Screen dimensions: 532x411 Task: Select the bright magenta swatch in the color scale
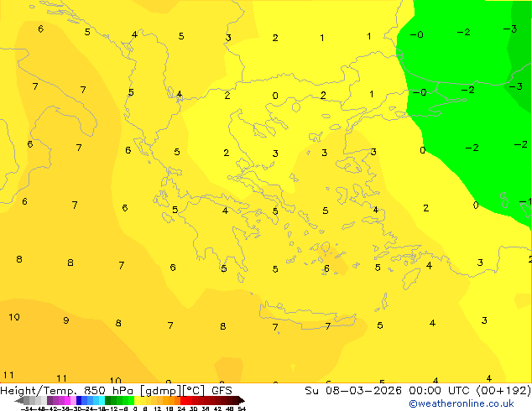67,400
